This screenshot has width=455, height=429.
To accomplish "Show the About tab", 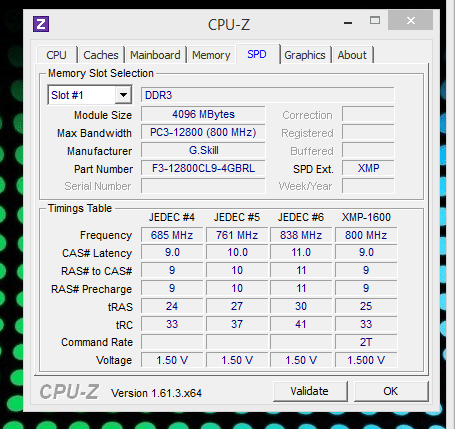I will [352, 55].
